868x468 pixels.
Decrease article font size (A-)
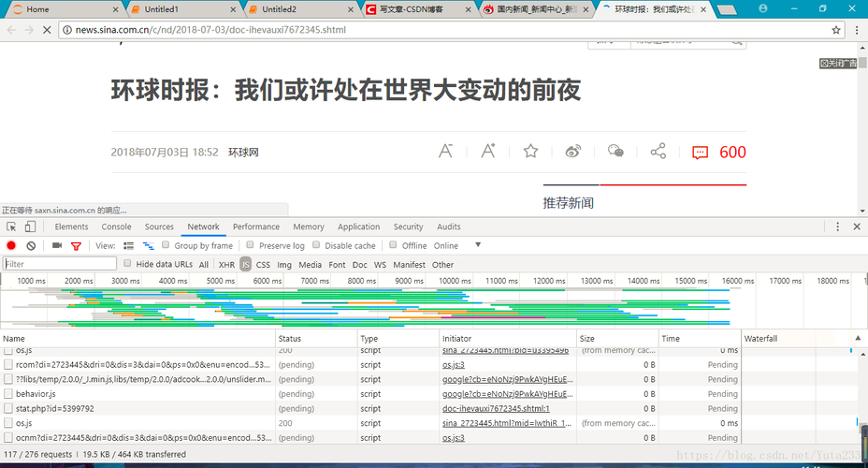pos(445,151)
